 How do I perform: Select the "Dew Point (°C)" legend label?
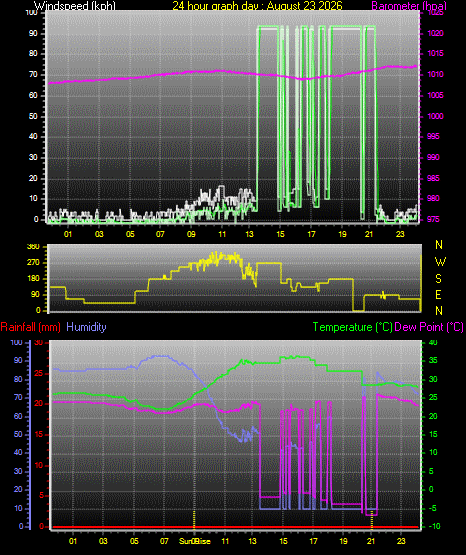click(429, 327)
